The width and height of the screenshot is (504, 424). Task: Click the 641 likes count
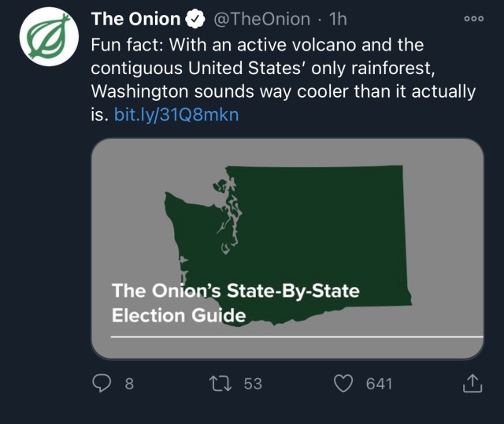379,384
